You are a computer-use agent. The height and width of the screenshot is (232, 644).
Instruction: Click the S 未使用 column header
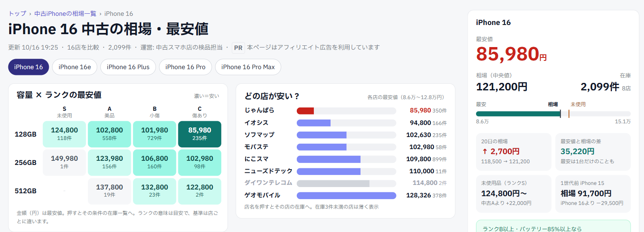(64, 112)
